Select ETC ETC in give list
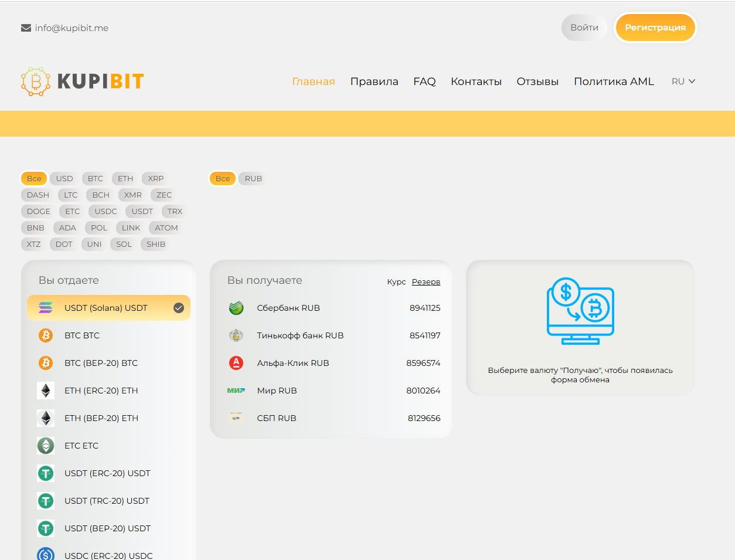 [108, 446]
